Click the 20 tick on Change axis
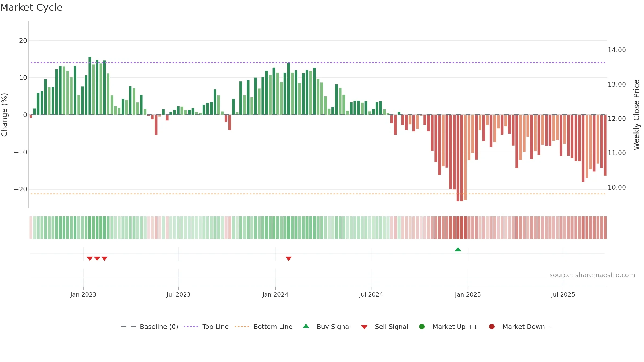644x362 pixels. pos(23,41)
